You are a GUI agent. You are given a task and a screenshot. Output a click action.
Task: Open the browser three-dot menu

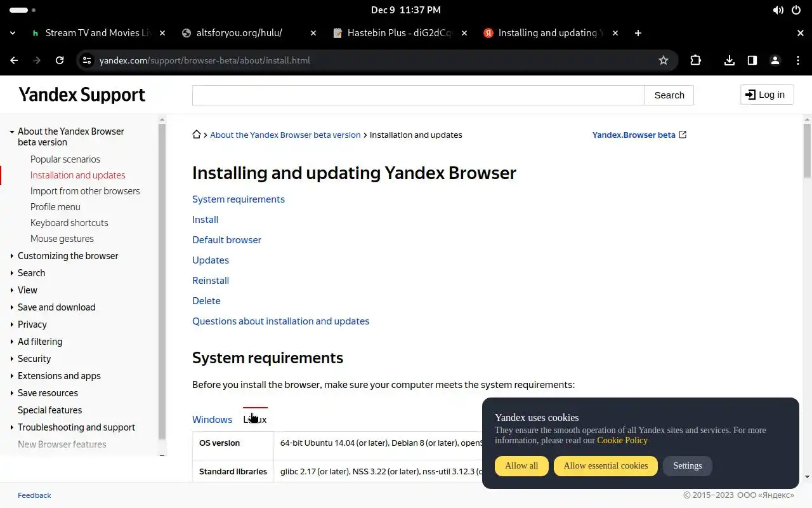[x=798, y=60]
